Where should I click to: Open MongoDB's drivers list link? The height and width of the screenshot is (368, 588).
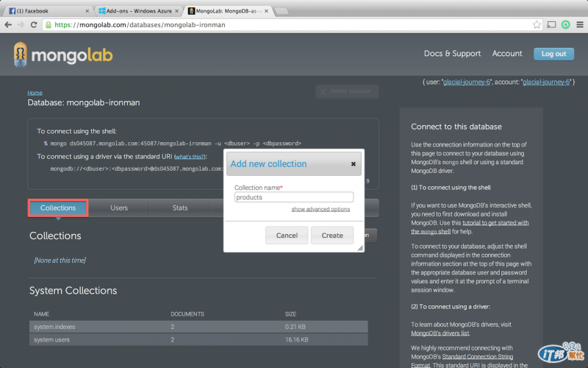[440, 333]
